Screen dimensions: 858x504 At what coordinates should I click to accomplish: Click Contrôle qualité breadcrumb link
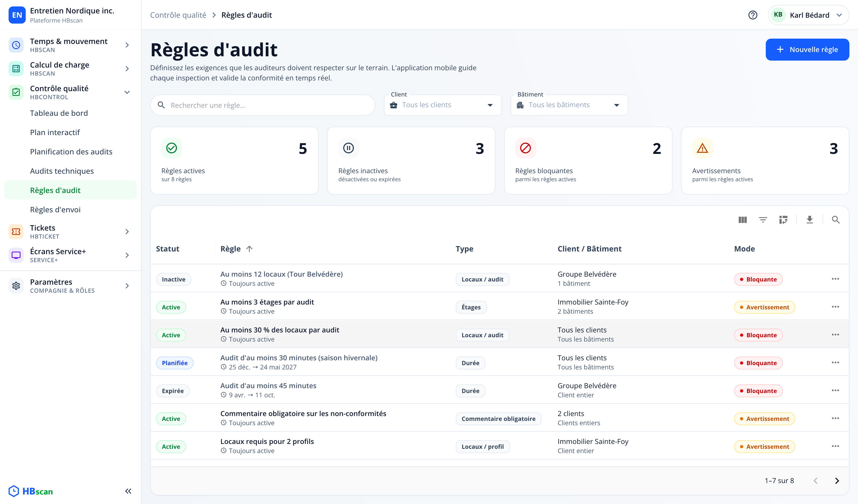point(178,15)
